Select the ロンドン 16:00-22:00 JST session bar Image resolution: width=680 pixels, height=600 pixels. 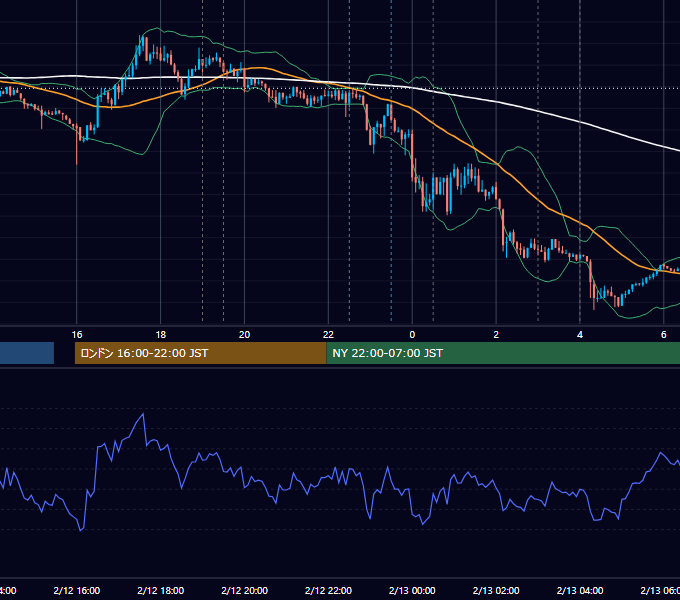point(200,353)
